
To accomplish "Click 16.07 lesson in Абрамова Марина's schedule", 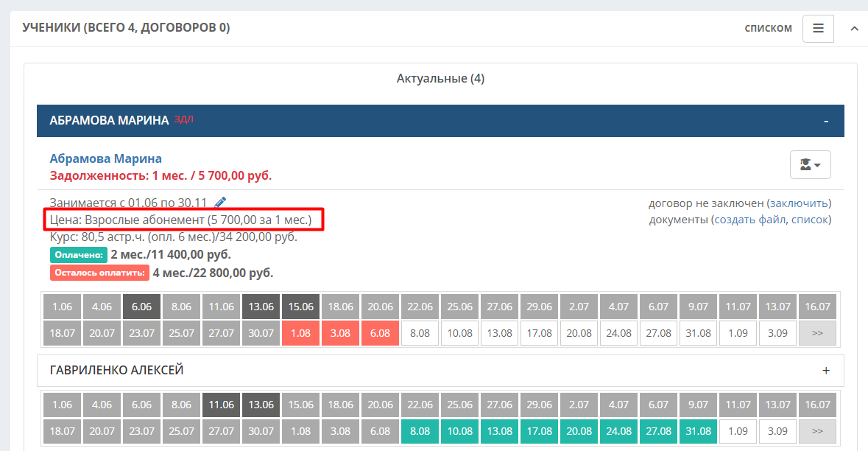I will click(818, 307).
